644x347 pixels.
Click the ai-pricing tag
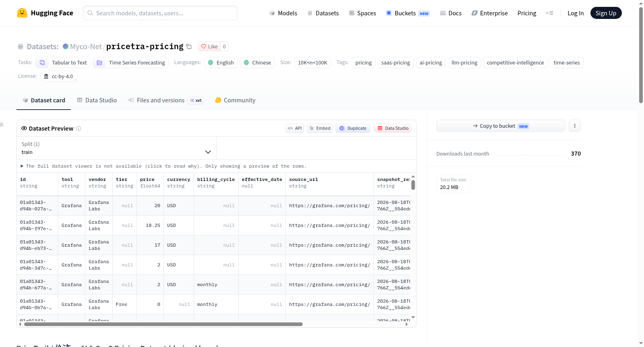pos(431,62)
